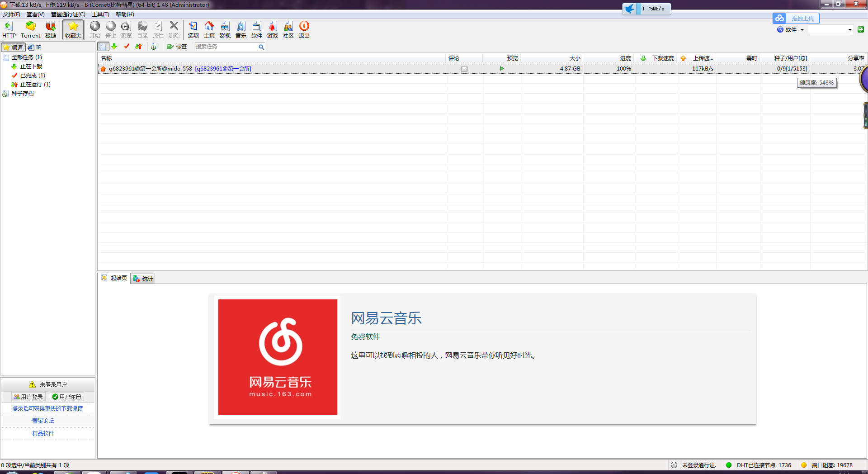Open the search box combo dropdown arrow
This screenshot has width=868, height=474.
click(850, 30)
